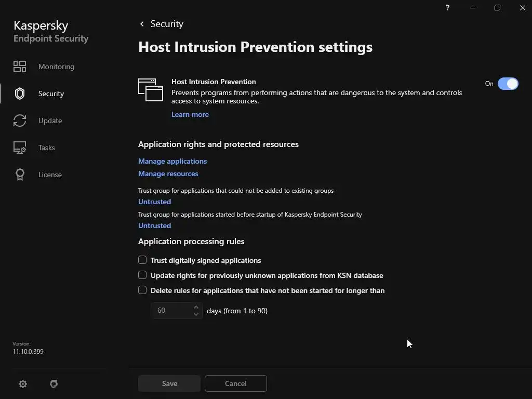Enable Trust digitally signed applications checkbox
Screen dimensions: 532x399
[142, 260]
